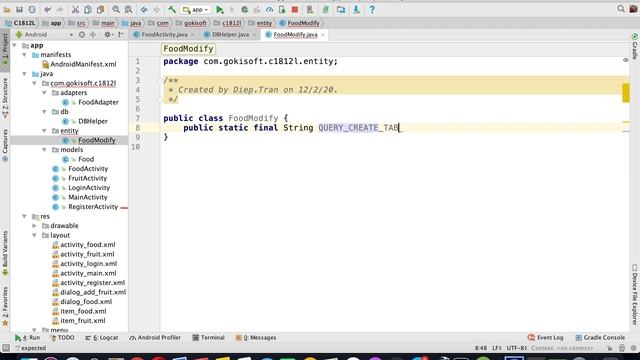This screenshot has height=360, width=640.
Task: Navigate back with blue arrow icon
Action: tap(144, 9)
